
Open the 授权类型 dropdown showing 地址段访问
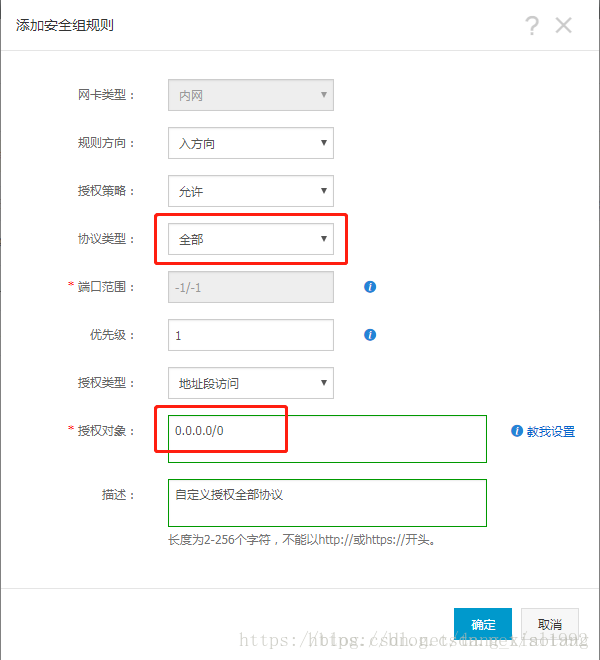251,383
